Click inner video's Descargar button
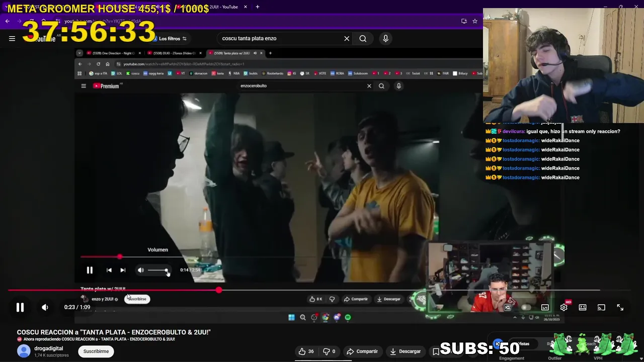This screenshot has height=362, width=644. (x=388, y=299)
